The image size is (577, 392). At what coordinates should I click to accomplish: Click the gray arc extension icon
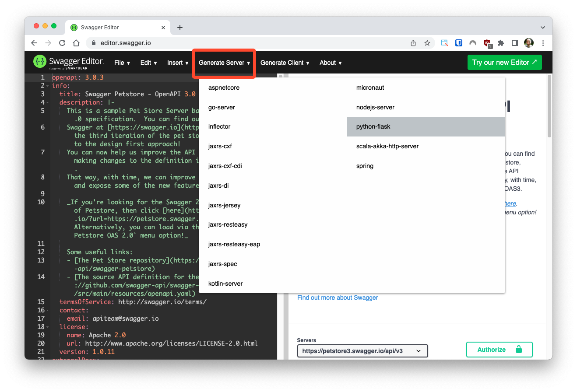tap(473, 43)
